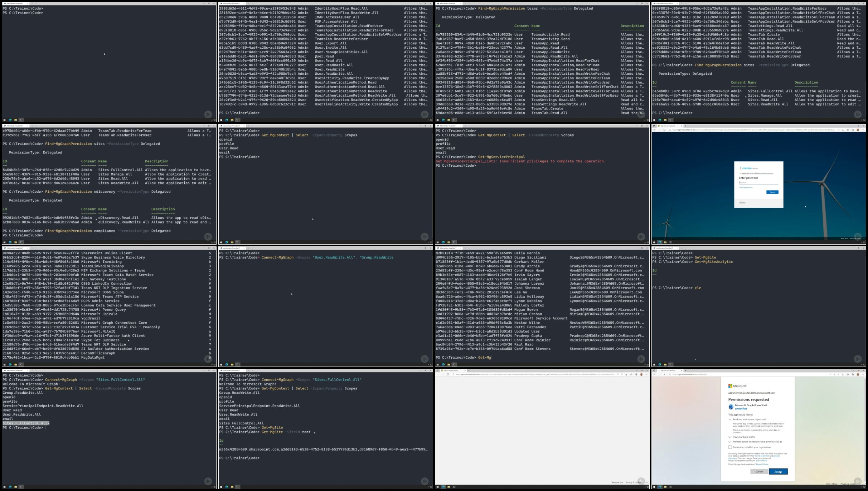Click terminal taskbar icon in Permissions requested frame

pos(671,487)
